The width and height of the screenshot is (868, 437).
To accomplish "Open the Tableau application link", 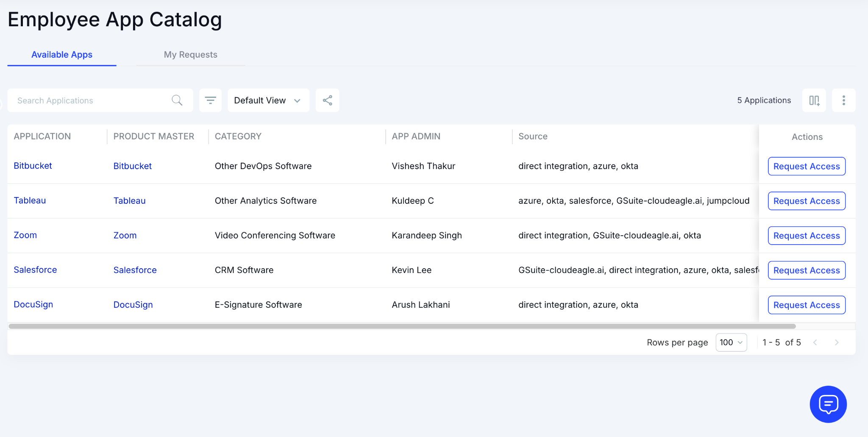I will (30, 200).
